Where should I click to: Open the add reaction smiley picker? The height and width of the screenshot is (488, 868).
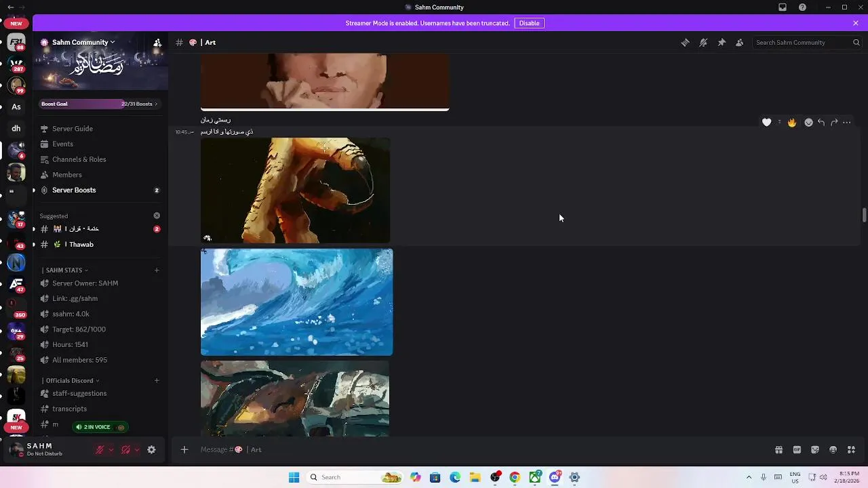(808, 122)
